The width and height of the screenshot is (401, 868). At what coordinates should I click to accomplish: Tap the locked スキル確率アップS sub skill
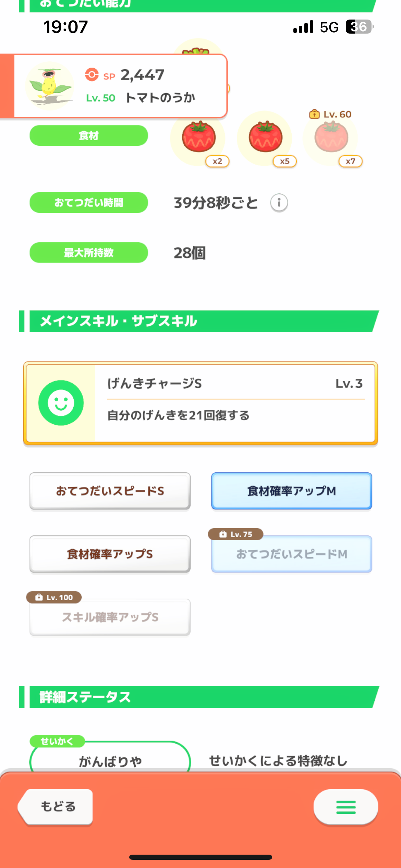tap(110, 617)
